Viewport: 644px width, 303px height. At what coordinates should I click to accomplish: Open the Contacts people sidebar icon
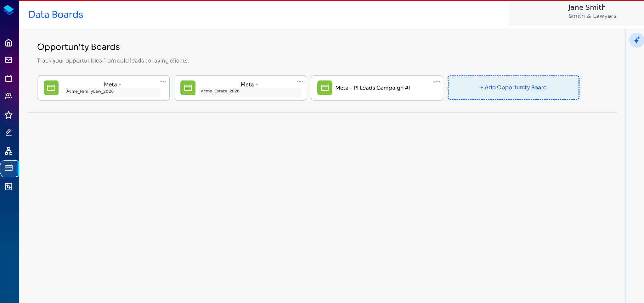tap(9, 96)
